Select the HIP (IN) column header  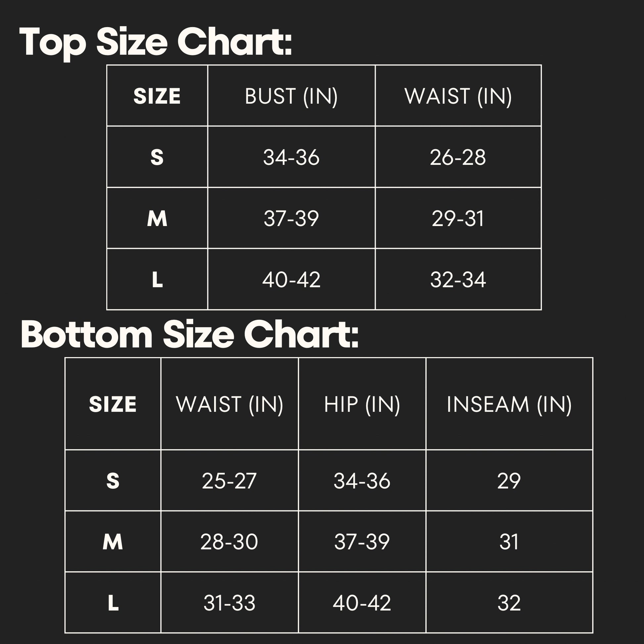point(362,404)
